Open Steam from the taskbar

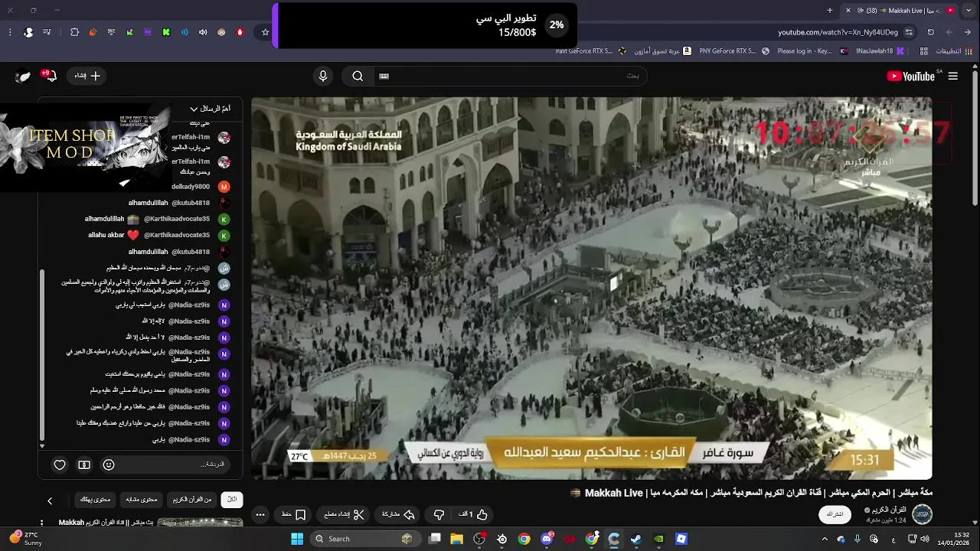635,539
